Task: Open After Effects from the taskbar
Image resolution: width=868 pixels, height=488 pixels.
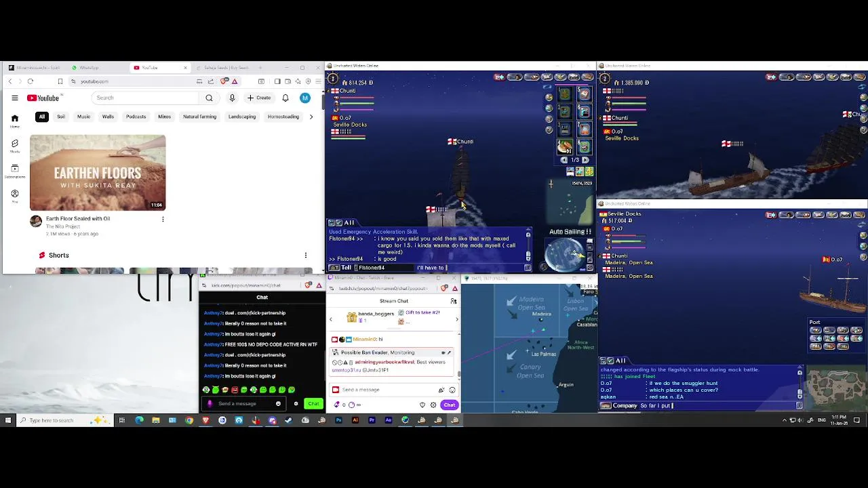Action: tap(389, 420)
